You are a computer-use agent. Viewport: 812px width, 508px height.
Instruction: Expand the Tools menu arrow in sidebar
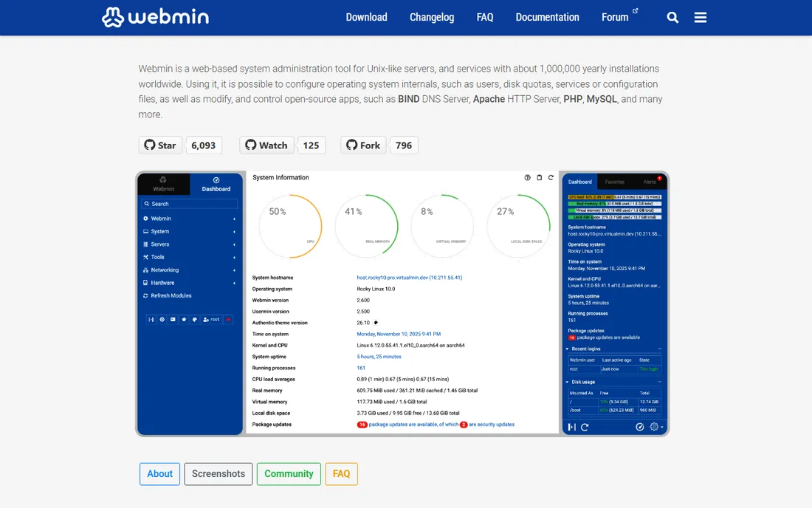(x=234, y=258)
